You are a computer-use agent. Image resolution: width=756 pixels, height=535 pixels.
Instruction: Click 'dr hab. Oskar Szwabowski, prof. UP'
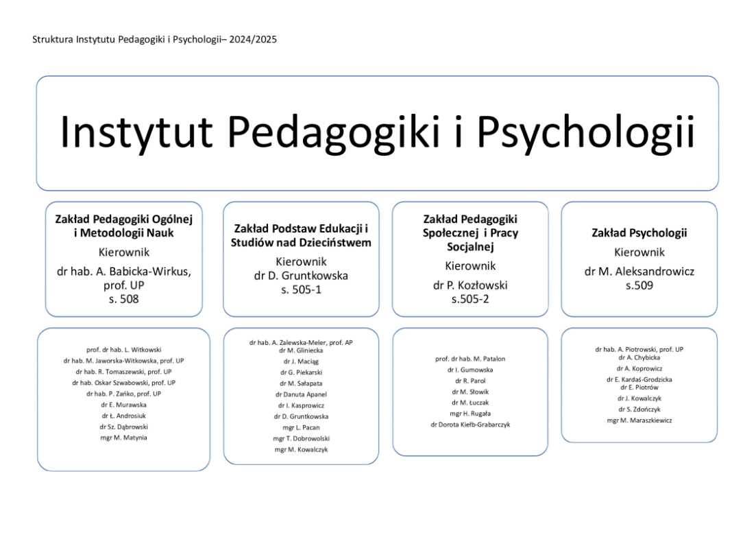[x=124, y=383]
